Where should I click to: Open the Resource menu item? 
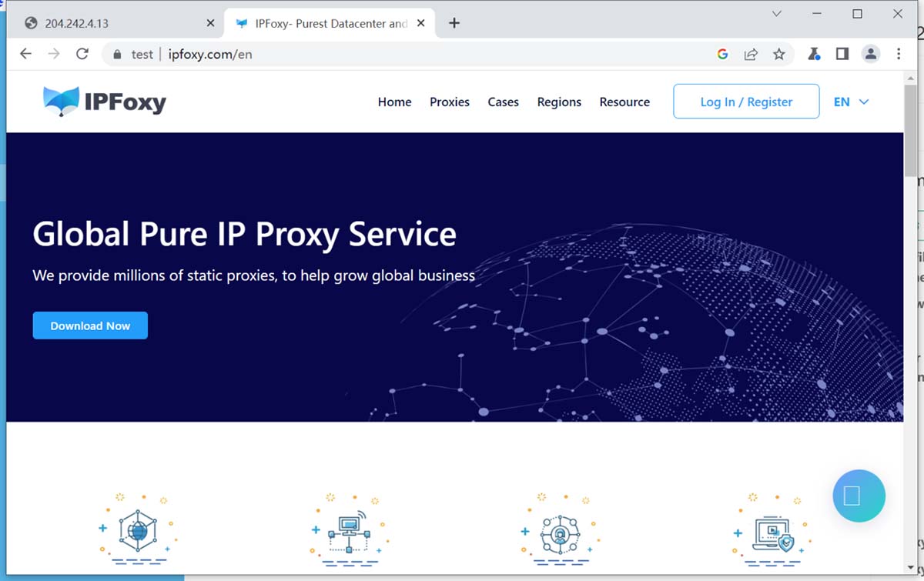point(624,102)
